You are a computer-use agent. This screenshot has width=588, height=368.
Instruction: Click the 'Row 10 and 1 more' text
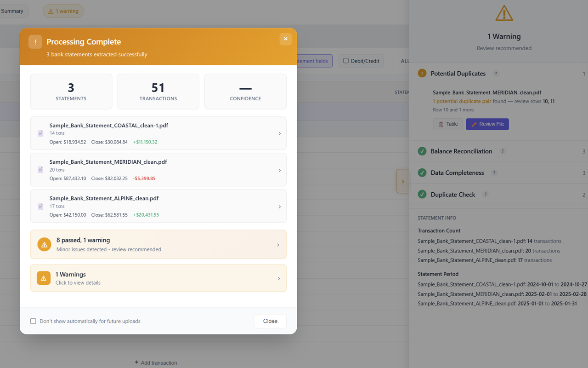[453, 110]
